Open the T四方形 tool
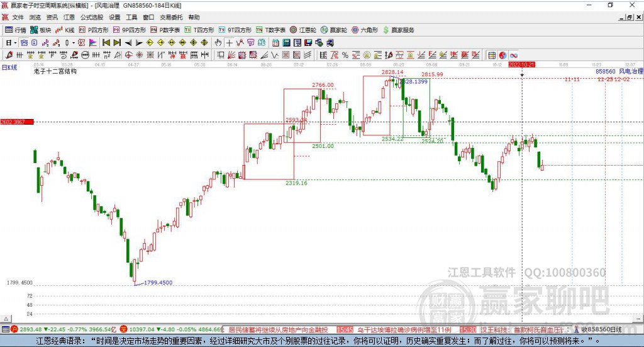The width and height of the screenshot is (644, 347). click(199, 30)
